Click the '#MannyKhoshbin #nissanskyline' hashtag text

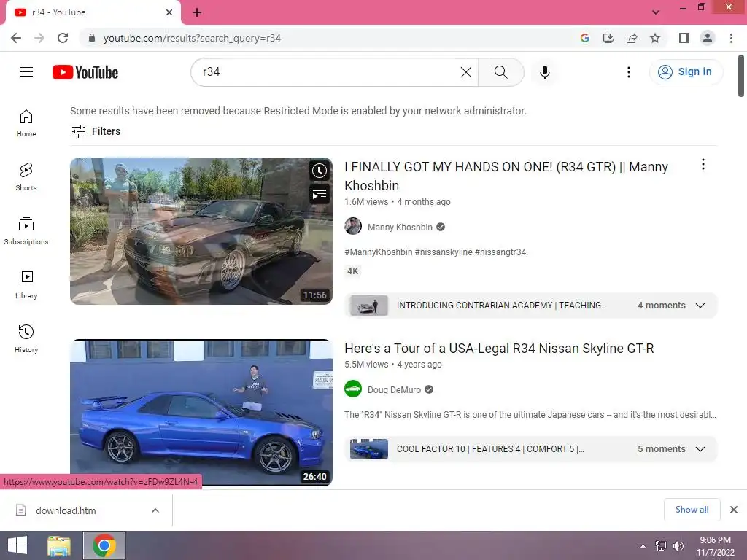click(436, 252)
